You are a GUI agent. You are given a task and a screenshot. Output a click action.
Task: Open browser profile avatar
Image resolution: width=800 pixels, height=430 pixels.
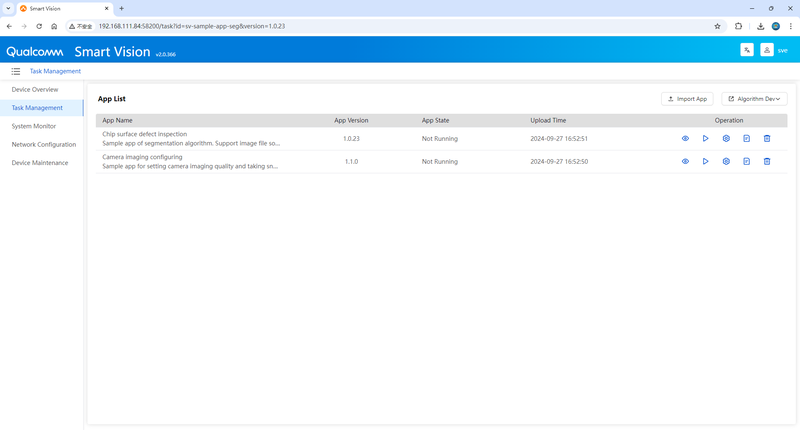[776, 26]
